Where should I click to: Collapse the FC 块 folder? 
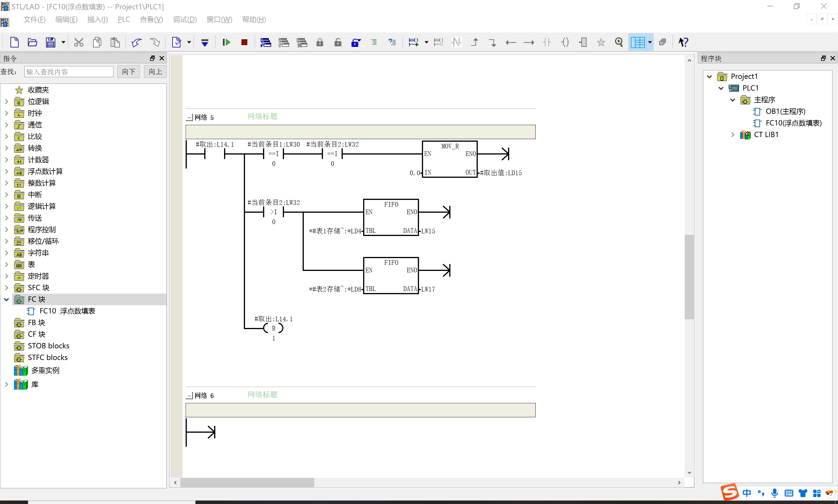(x=6, y=299)
